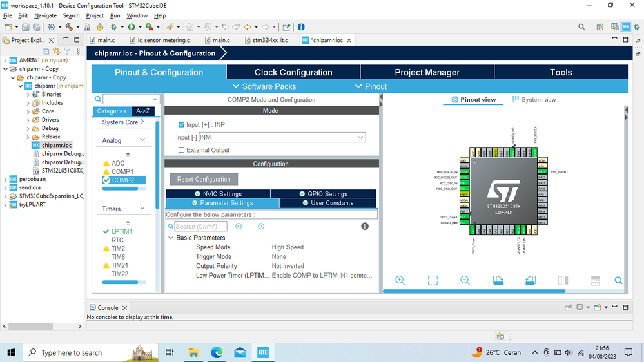The image size is (644, 362).
Task: Click the parameter search field
Action: click(x=200, y=226)
